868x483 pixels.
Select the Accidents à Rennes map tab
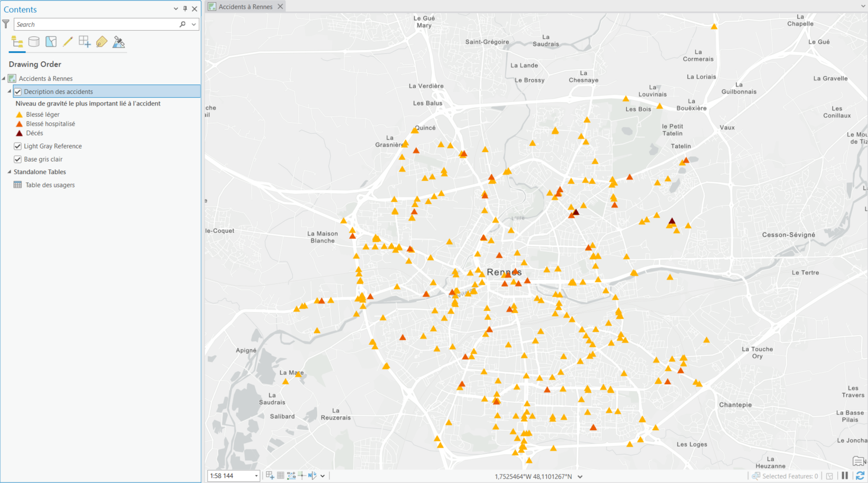point(245,7)
